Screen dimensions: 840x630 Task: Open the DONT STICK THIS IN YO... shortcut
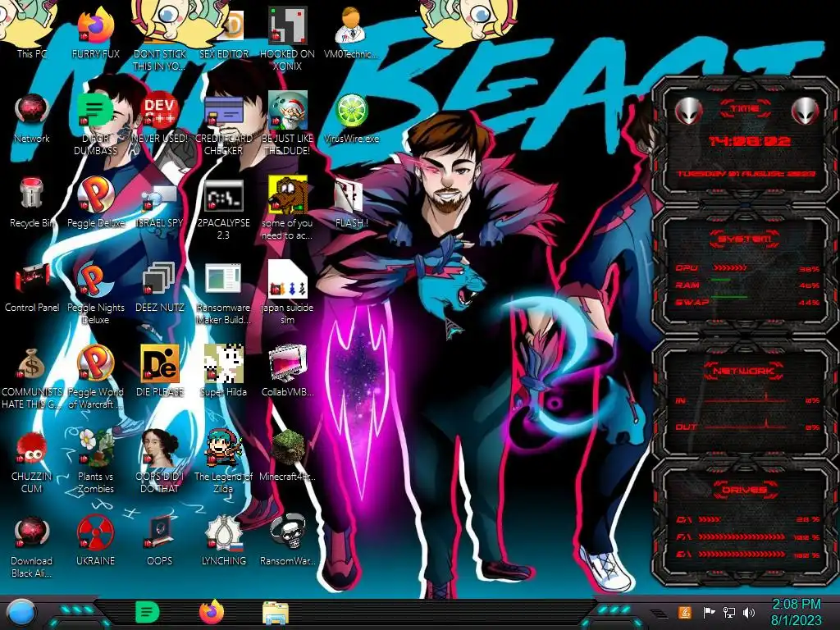click(x=160, y=38)
